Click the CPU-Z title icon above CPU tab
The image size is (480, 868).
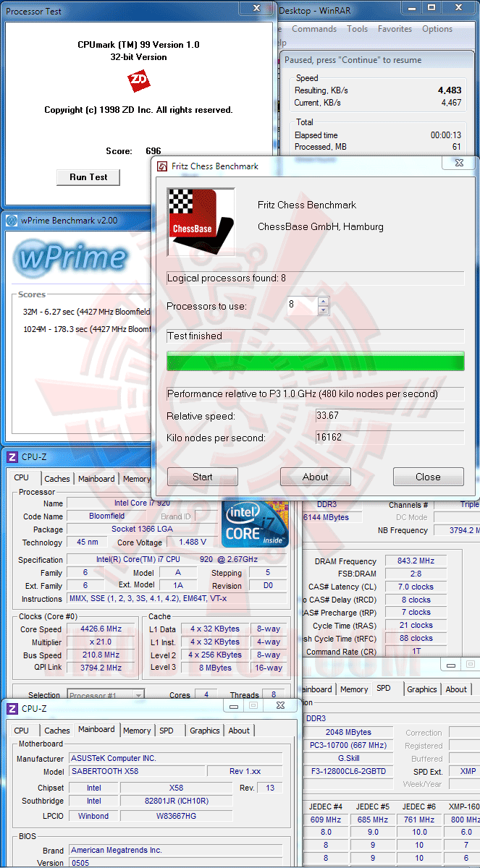(x=12, y=457)
